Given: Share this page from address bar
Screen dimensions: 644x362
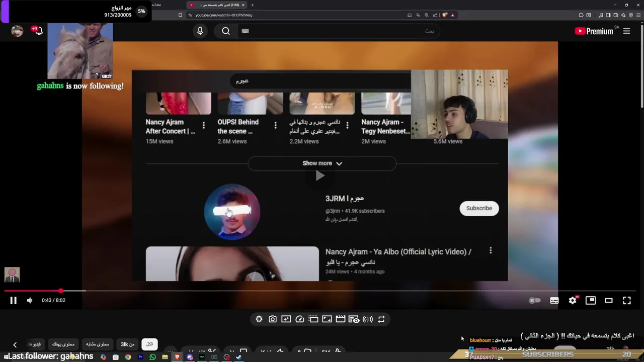Looking at the screenshot, I should coord(435,15).
